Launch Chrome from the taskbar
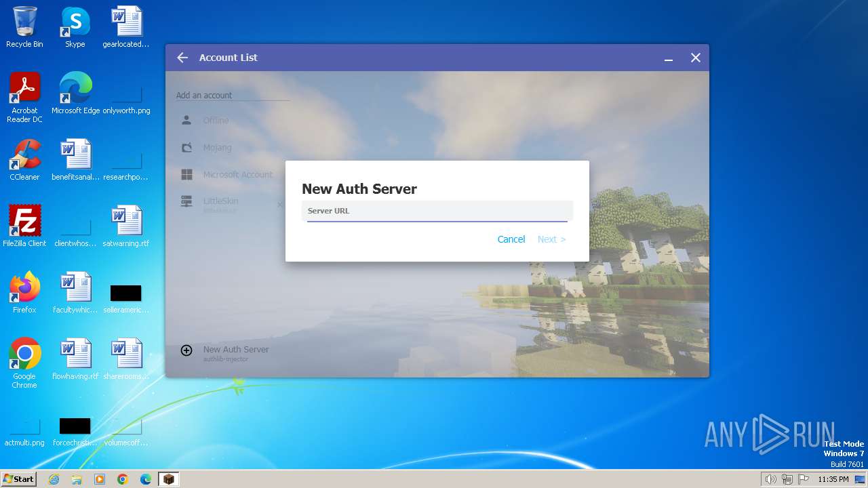Screen dimensions: 868x488 coord(123,479)
